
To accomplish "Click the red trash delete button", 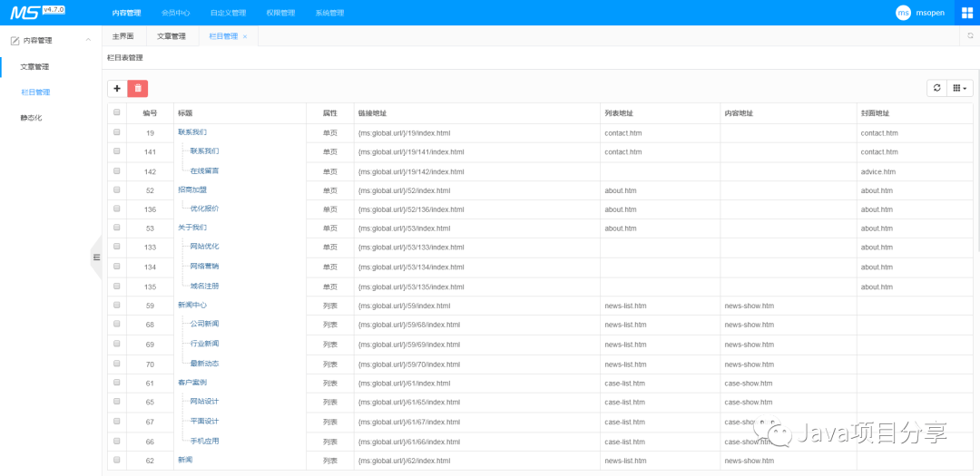I will 138,89.
